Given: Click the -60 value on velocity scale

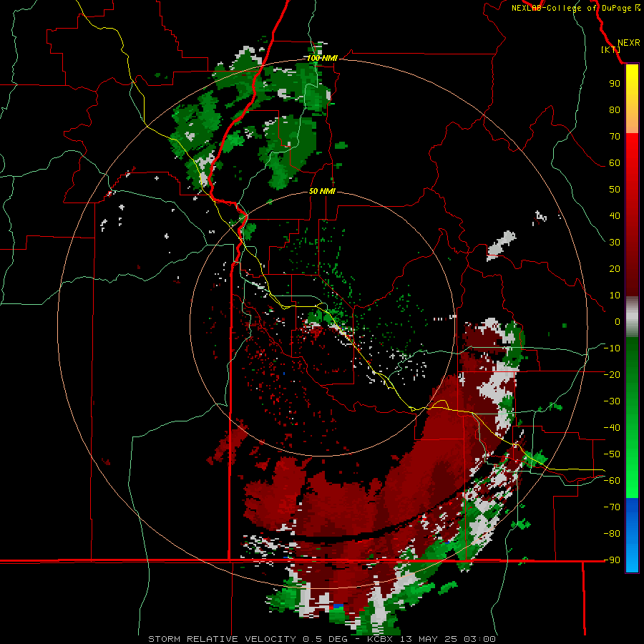Looking at the screenshot, I should coord(612,481).
